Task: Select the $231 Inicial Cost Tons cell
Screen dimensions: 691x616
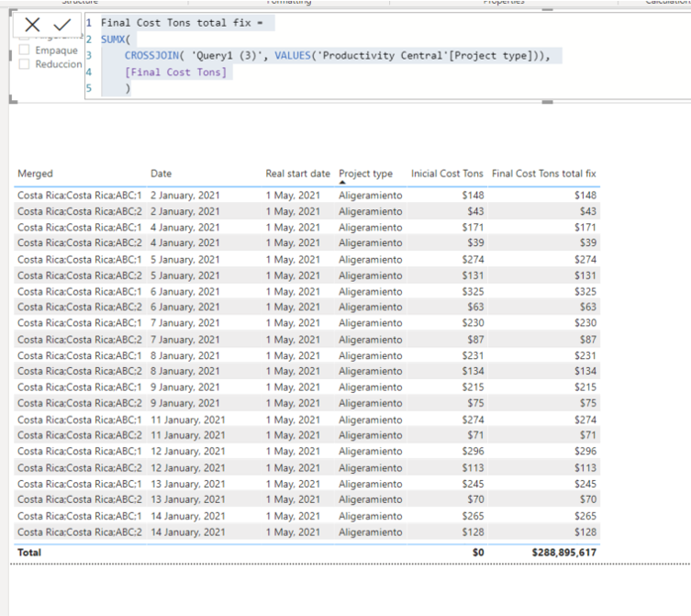Action: pyautogui.click(x=473, y=355)
